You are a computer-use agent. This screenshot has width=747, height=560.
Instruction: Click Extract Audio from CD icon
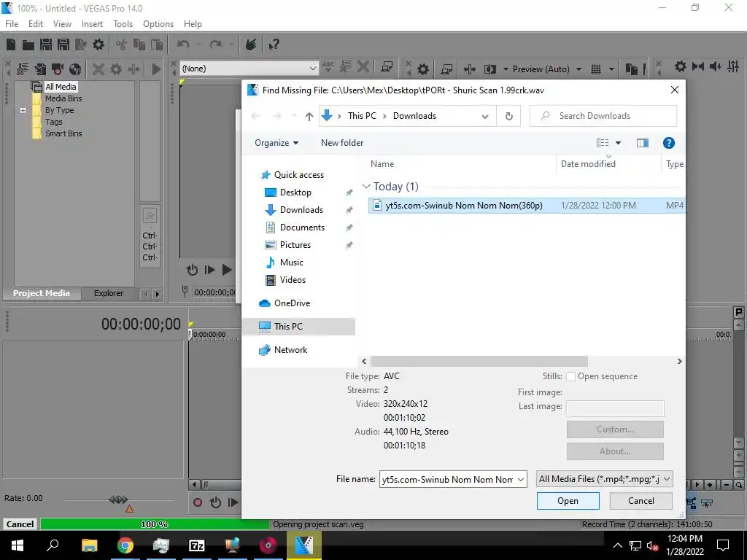coord(75,69)
